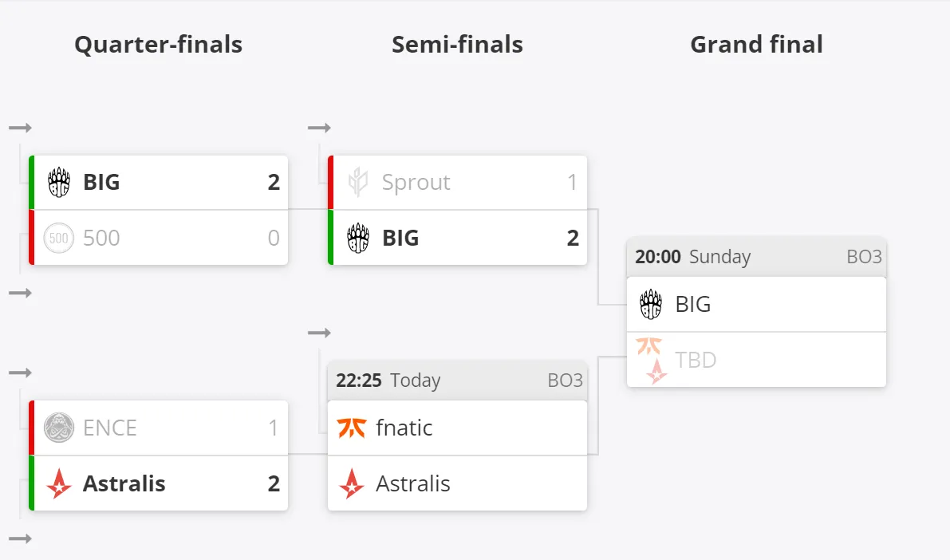Click the fnatic orange logo
Screen dimensions: 950x560
[352, 428]
